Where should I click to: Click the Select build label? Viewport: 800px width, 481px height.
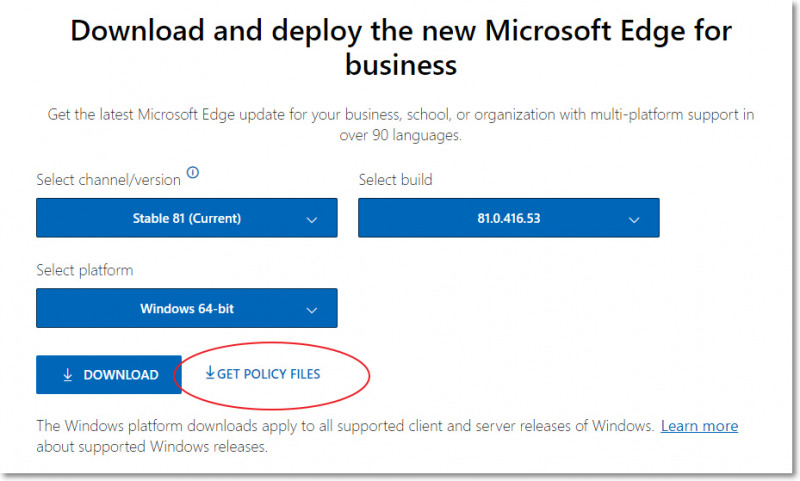click(x=395, y=180)
